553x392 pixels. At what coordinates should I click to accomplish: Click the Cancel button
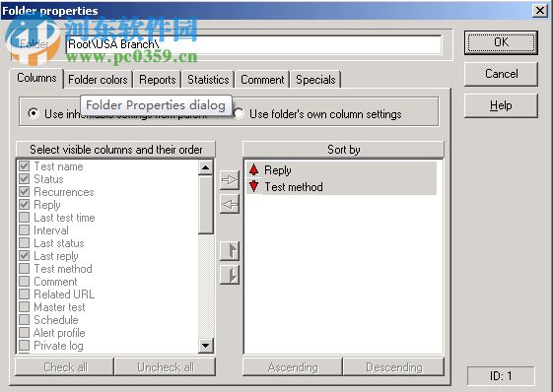(501, 74)
